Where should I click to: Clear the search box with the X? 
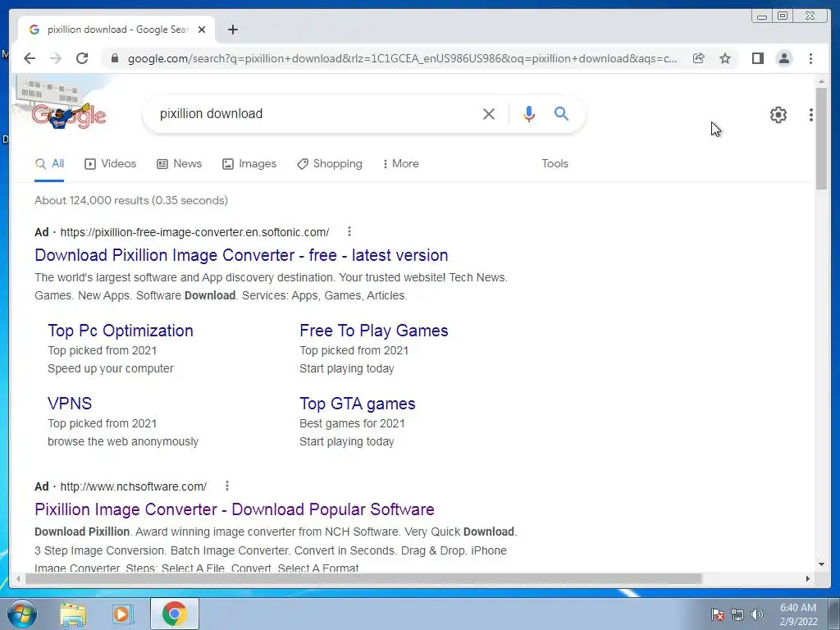[x=489, y=113]
